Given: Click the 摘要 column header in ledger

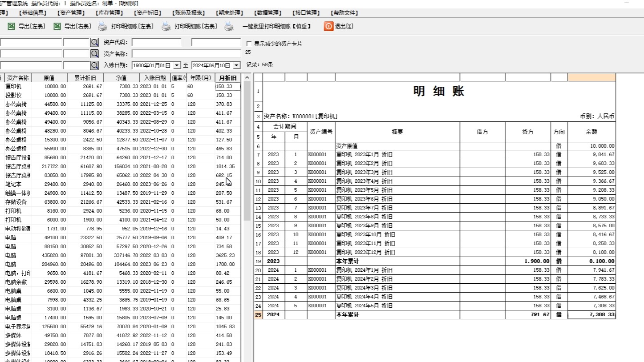Looking at the screenshot, I should pos(397,132).
